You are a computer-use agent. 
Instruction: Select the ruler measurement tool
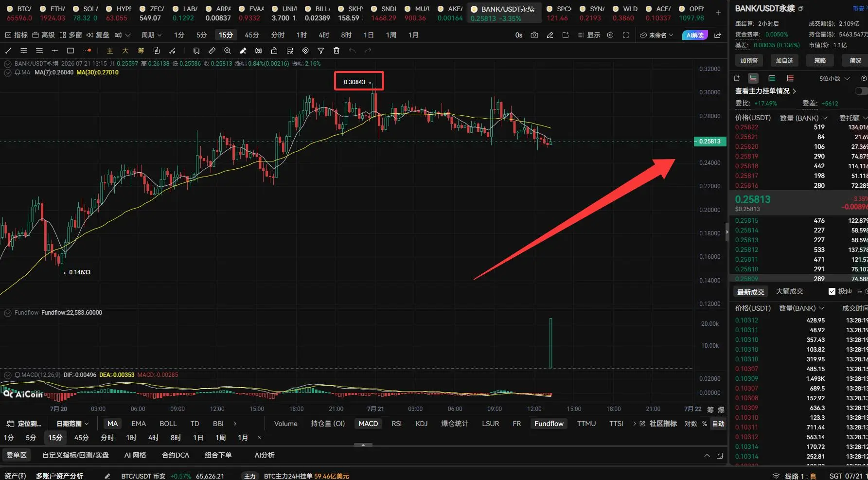click(x=212, y=51)
